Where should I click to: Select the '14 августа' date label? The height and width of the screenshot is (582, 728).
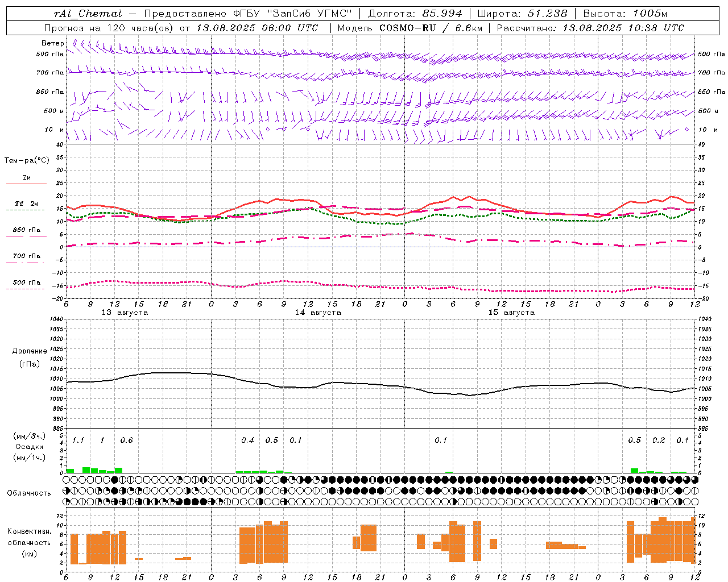click(318, 313)
